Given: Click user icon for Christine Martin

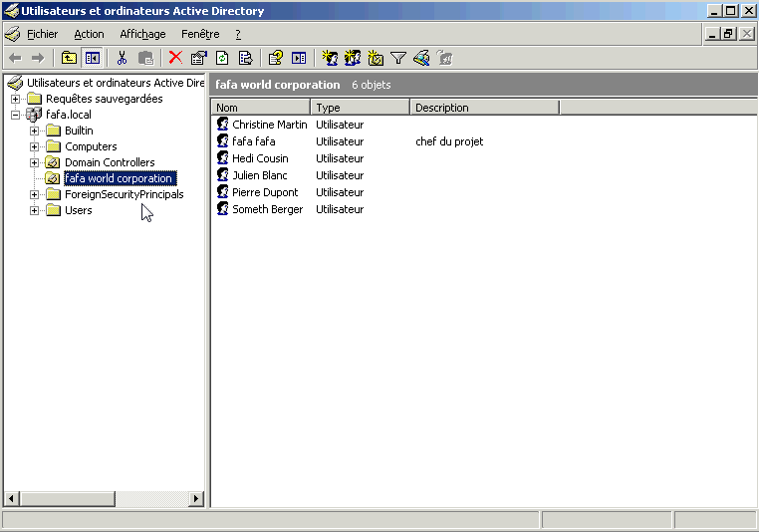Looking at the screenshot, I should tap(222, 125).
